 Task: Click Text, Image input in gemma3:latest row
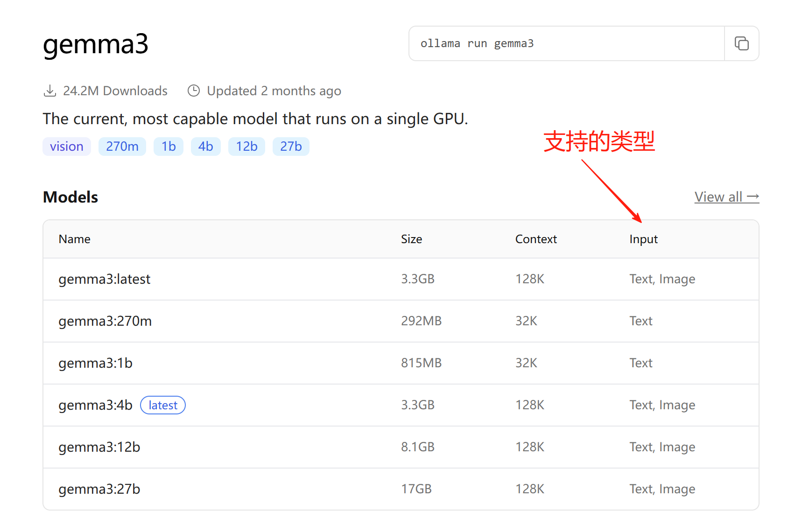tap(662, 279)
